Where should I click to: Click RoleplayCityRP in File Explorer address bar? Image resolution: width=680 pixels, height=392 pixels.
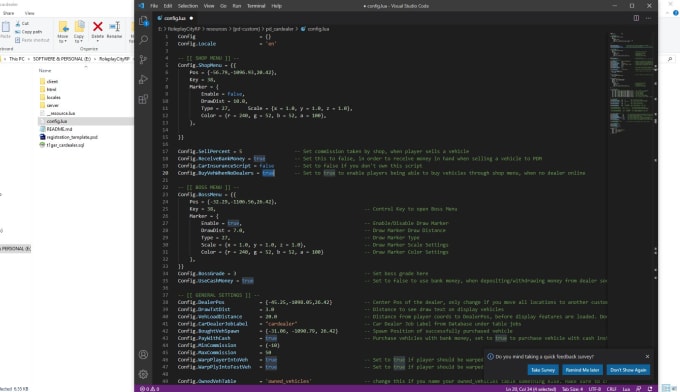click(x=114, y=59)
